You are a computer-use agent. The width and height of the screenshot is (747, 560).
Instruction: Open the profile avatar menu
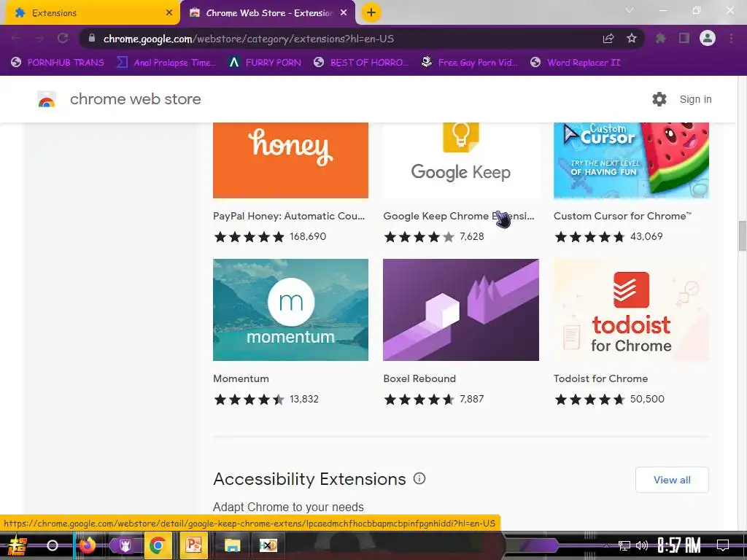pyautogui.click(x=708, y=39)
